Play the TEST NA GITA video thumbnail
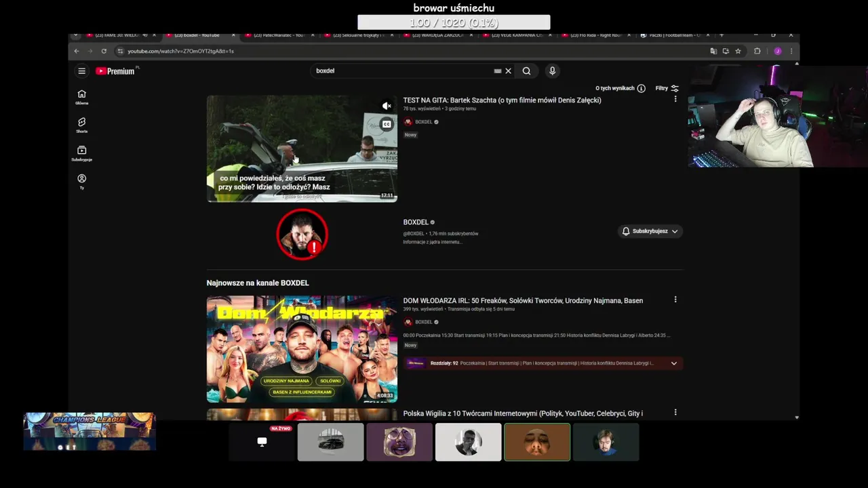Screen dimensions: 868x488 point(302,148)
